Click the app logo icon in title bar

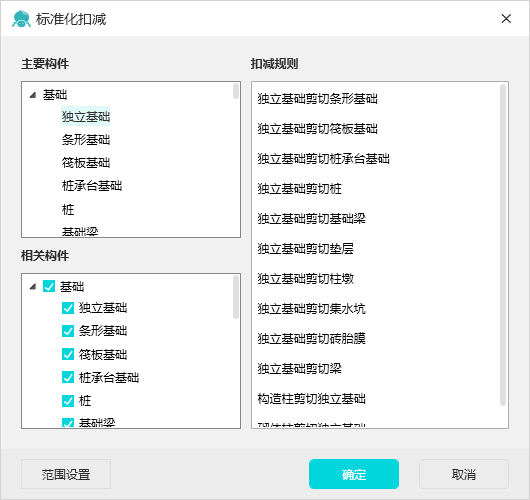tap(21, 19)
